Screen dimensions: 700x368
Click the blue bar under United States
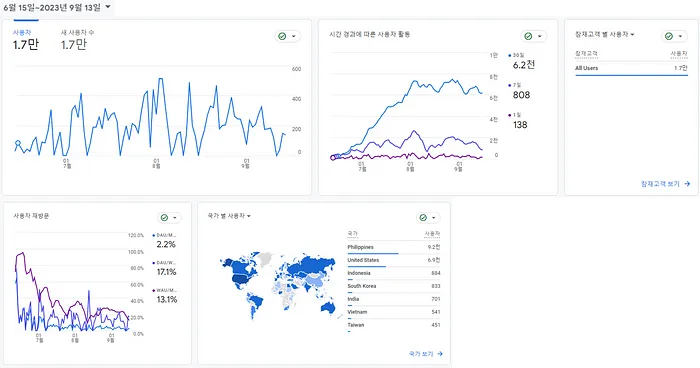pos(367,267)
